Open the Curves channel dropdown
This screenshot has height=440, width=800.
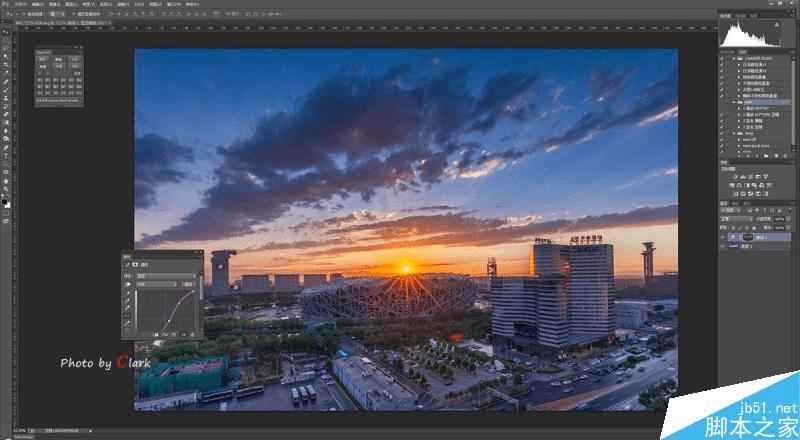156,284
